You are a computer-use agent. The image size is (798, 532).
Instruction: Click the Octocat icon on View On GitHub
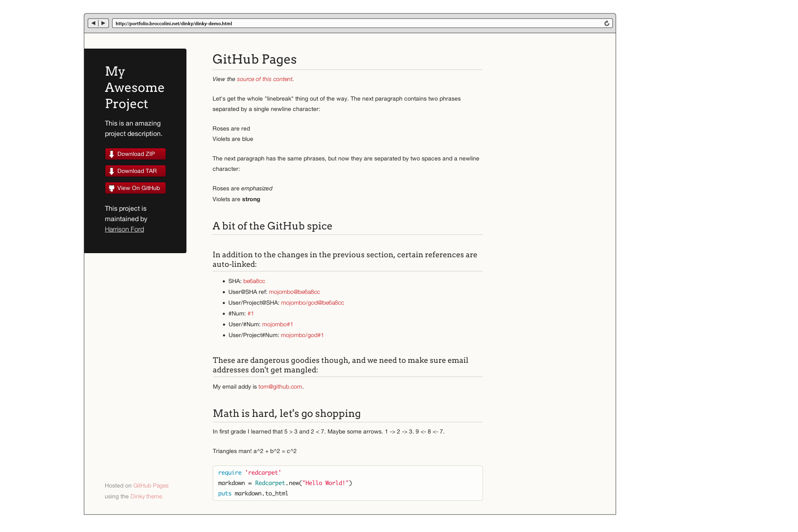click(x=111, y=188)
